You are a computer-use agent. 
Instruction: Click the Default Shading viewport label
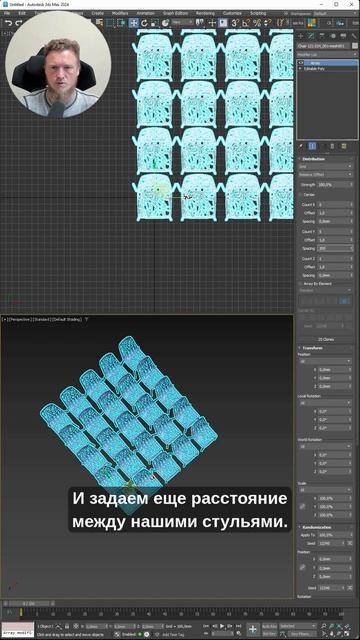[67, 319]
